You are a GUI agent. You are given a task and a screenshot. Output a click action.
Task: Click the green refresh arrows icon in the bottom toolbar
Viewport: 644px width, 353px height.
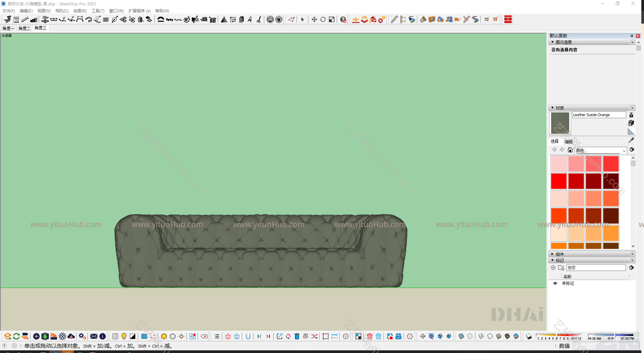pyautogui.click(x=16, y=336)
